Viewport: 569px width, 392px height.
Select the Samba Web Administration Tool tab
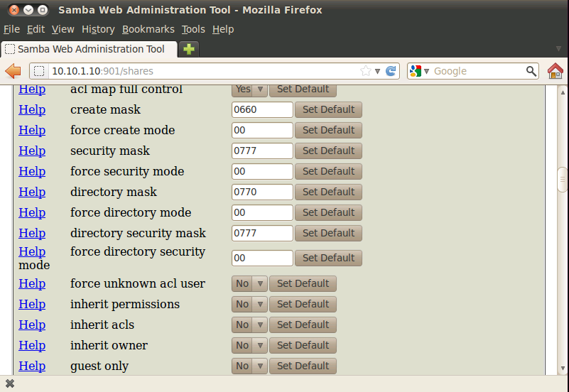[90, 49]
